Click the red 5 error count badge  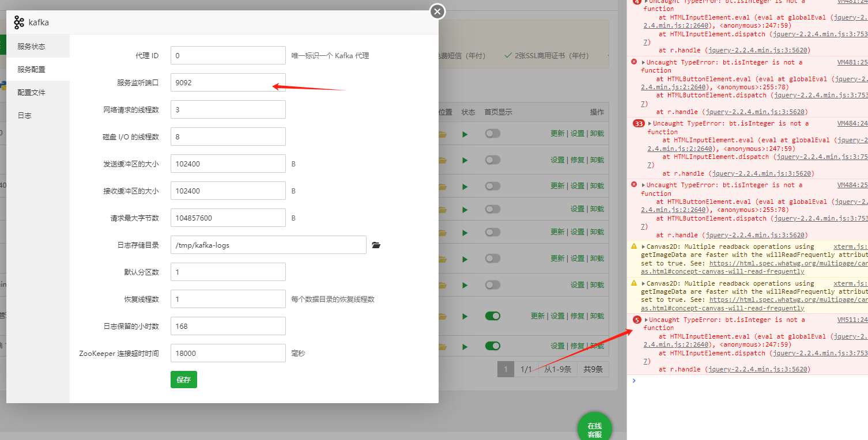tap(637, 320)
